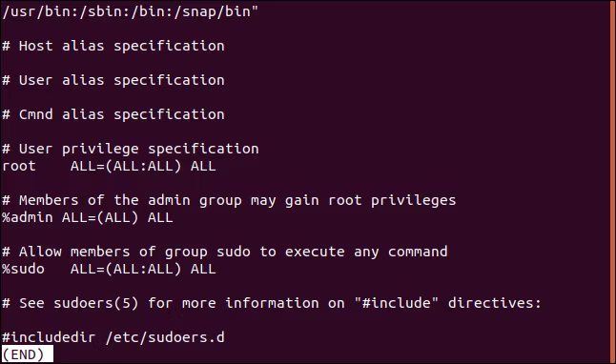Image resolution: width=616 pixels, height=364 pixels.
Task: Click the word 'directives:' in the last comment
Action: (495, 303)
